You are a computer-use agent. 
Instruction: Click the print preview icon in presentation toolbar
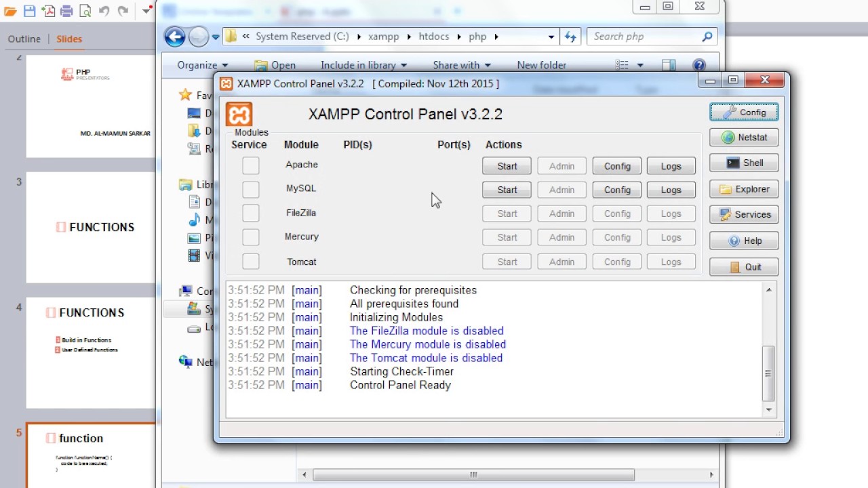tap(85, 11)
